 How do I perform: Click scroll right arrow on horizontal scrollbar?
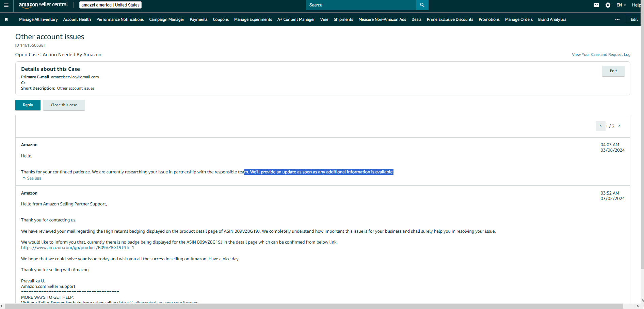(638, 306)
